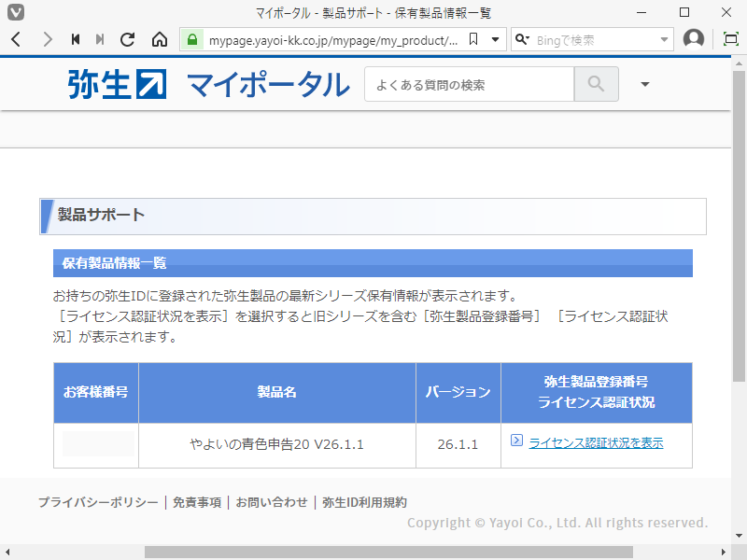Open 免責事項 footer link

click(197, 502)
